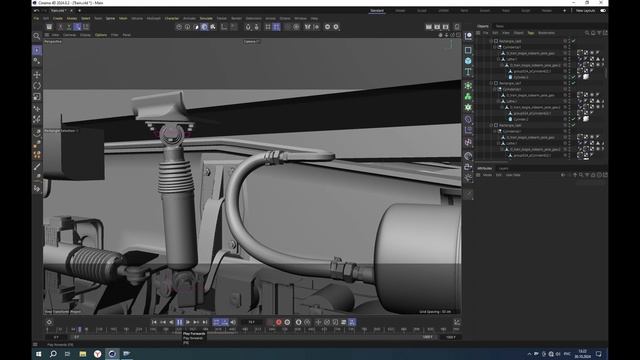Switch to the Takes tab
The height and width of the screenshot is (360, 640).
[500, 26]
